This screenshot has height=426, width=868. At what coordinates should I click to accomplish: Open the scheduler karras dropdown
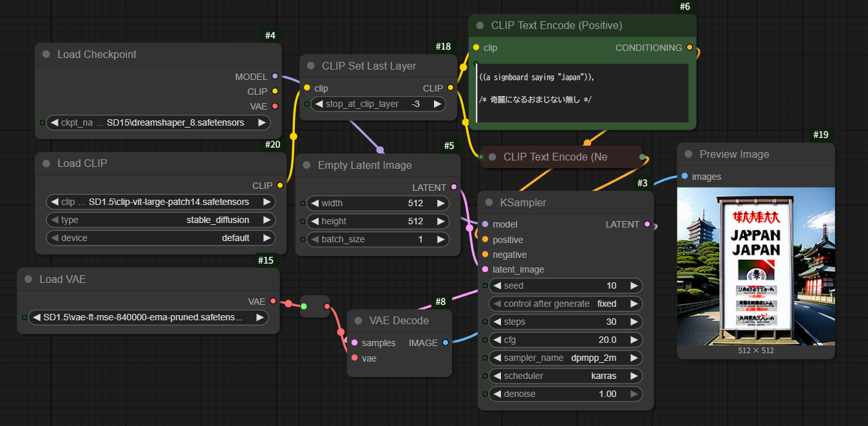(565, 376)
